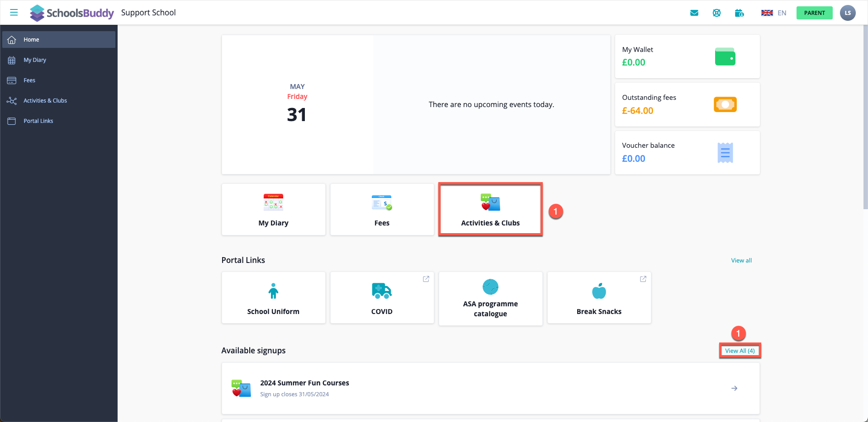Click the My Diary tile label
Screen dimensions: 868x422
click(273, 223)
